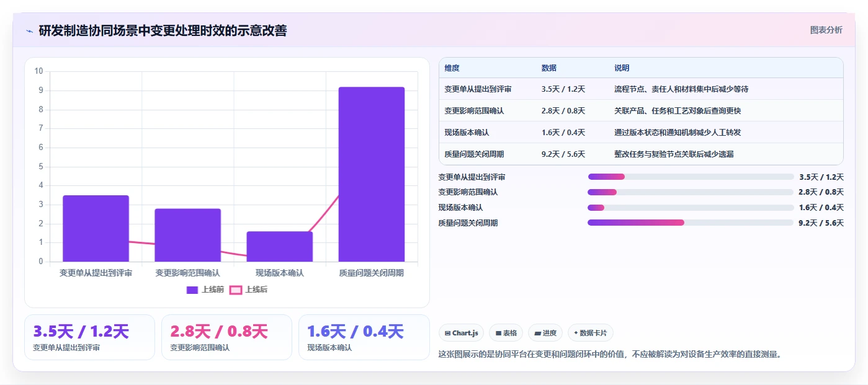868x385 pixels.
Task: Click the pink 上线后 legend swatch
Action: (236, 290)
